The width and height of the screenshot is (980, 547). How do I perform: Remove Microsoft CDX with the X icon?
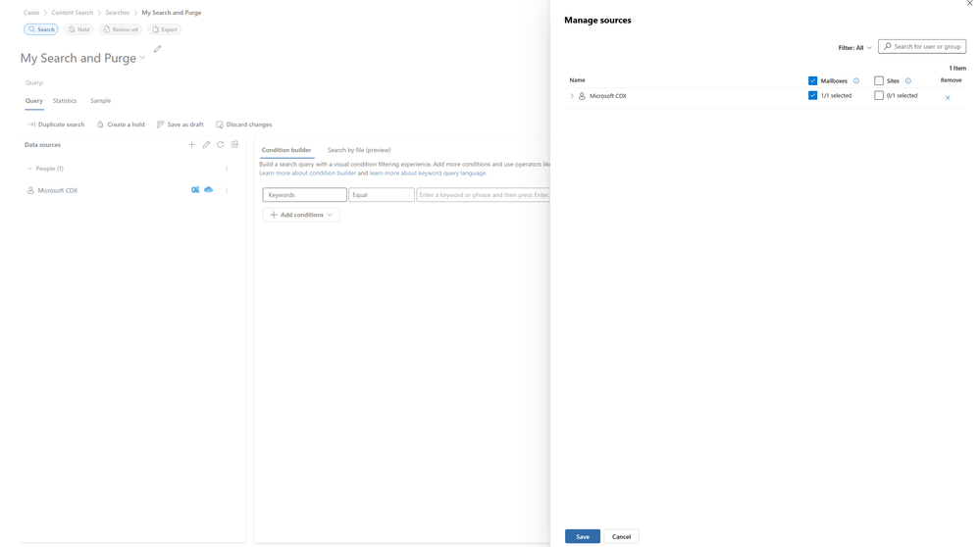[948, 97]
